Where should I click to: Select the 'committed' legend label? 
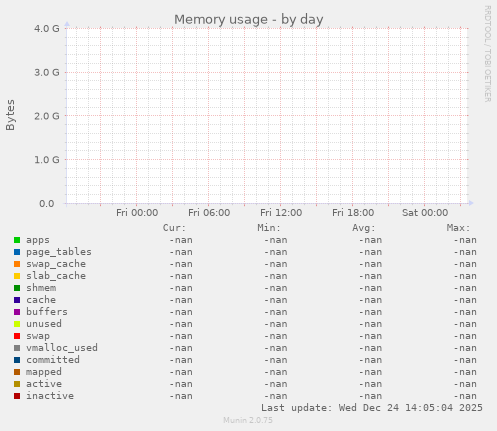tap(53, 360)
